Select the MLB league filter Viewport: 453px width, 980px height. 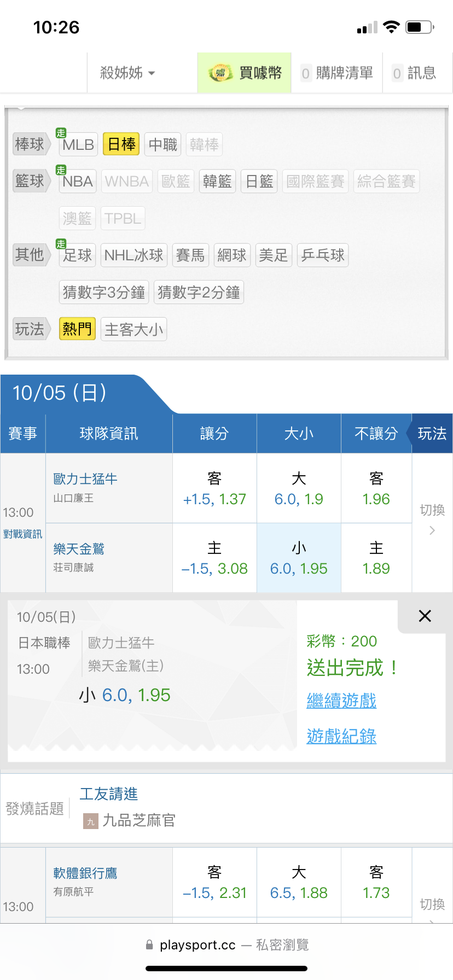point(78,145)
